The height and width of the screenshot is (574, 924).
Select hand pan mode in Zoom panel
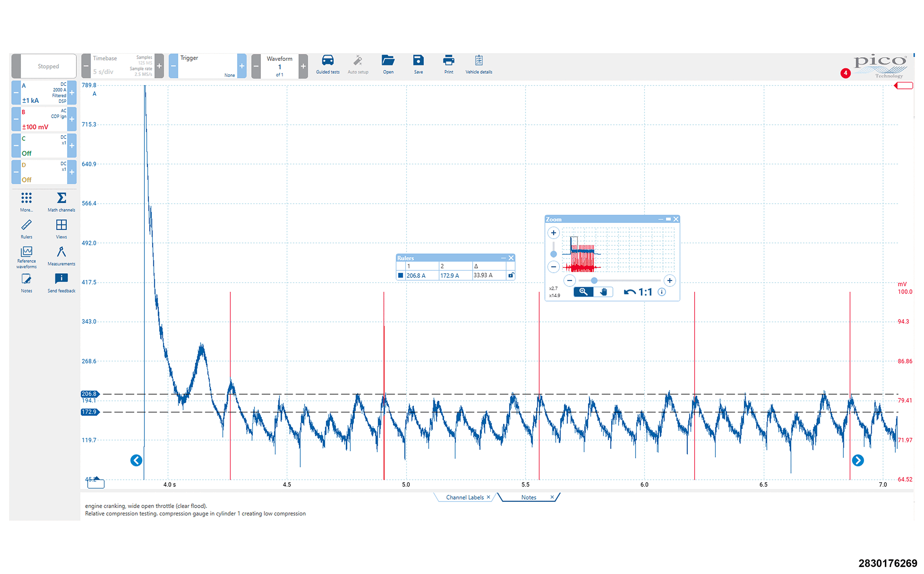[x=603, y=292]
